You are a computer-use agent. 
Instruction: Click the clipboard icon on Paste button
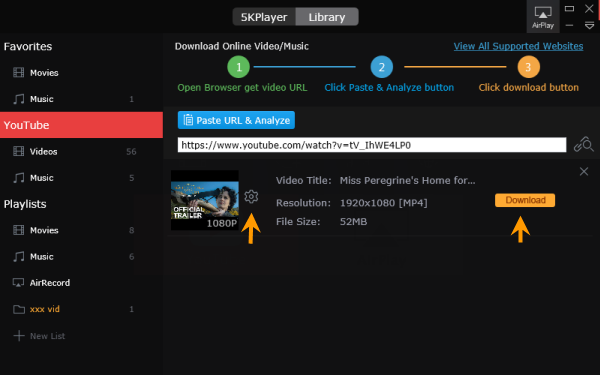[x=188, y=120]
